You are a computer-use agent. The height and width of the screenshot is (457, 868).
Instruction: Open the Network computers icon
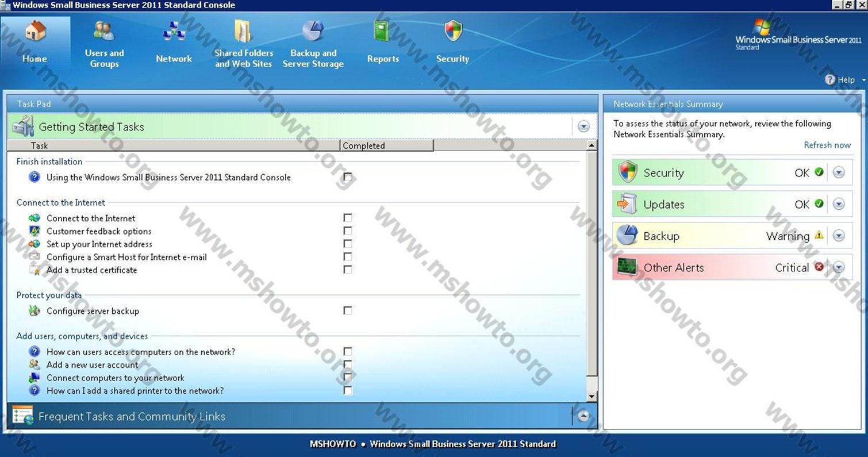pyautogui.click(x=174, y=30)
